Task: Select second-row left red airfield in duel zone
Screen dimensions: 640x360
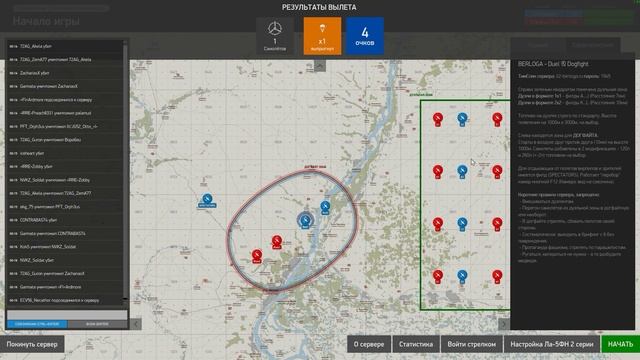Action: [x=438, y=171]
